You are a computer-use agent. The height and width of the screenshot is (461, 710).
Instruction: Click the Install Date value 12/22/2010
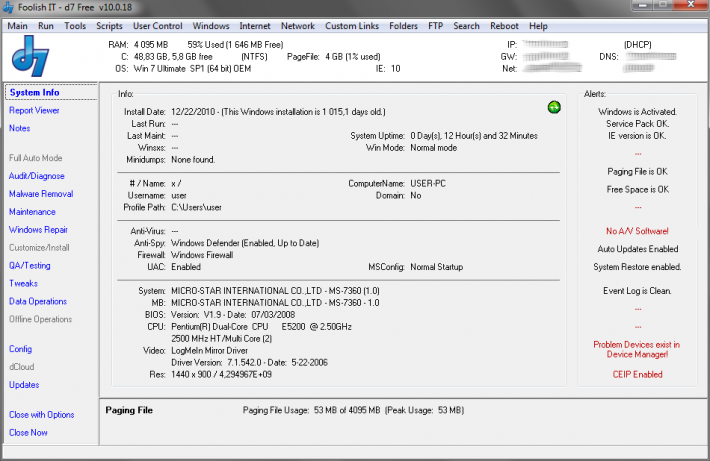pyautogui.click(x=193, y=112)
